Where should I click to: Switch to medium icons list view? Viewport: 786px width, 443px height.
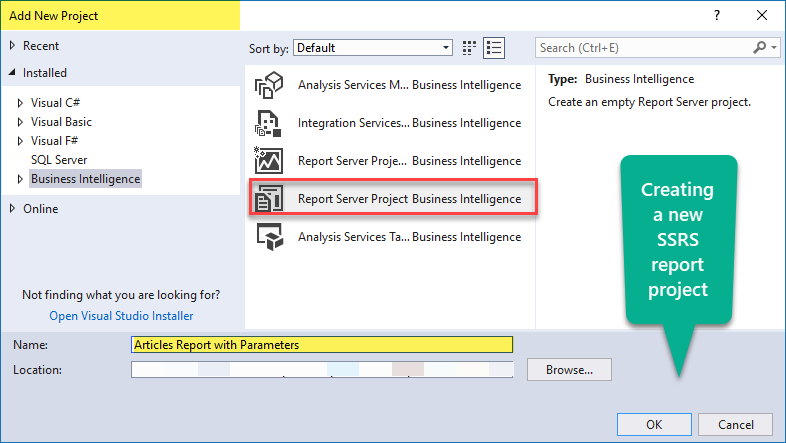(x=494, y=48)
